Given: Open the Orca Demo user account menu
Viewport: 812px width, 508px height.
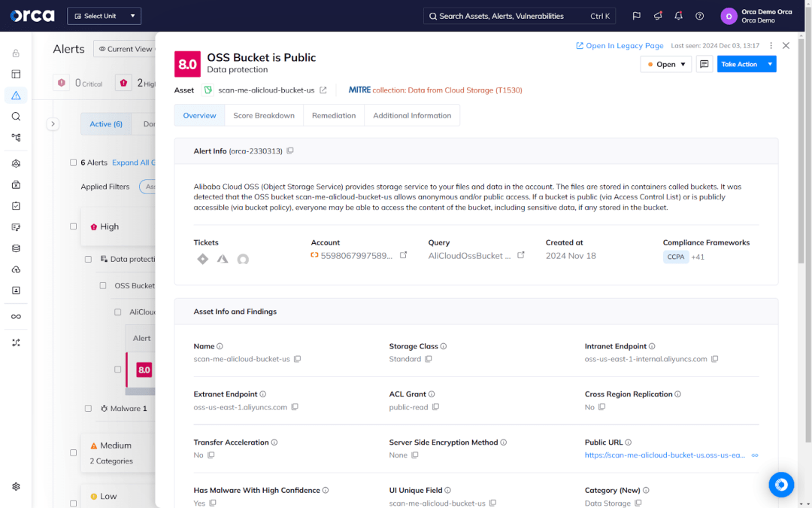Looking at the screenshot, I should (756, 16).
